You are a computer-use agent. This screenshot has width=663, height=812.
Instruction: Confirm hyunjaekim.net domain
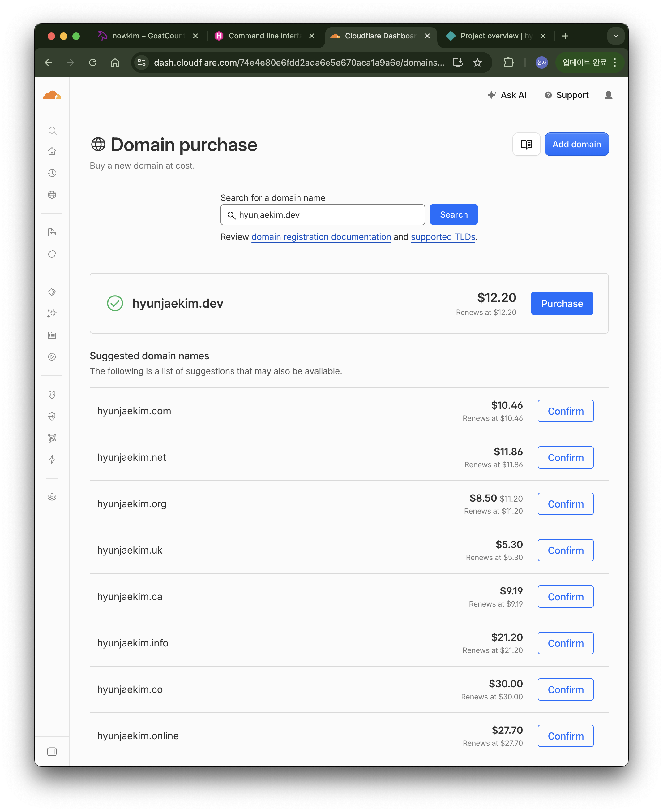point(565,457)
